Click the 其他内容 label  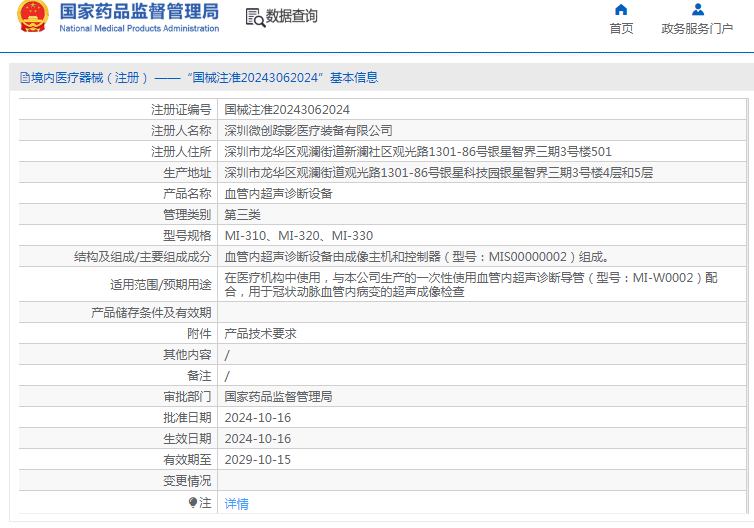coord(187,355)
